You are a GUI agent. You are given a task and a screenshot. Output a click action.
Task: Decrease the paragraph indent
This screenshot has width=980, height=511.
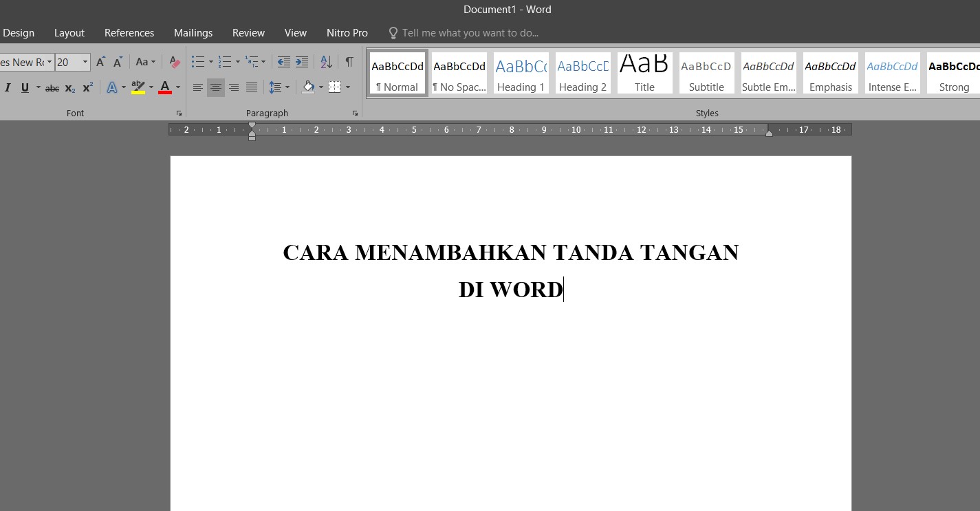pyautogui.click(x=283, y=62)
